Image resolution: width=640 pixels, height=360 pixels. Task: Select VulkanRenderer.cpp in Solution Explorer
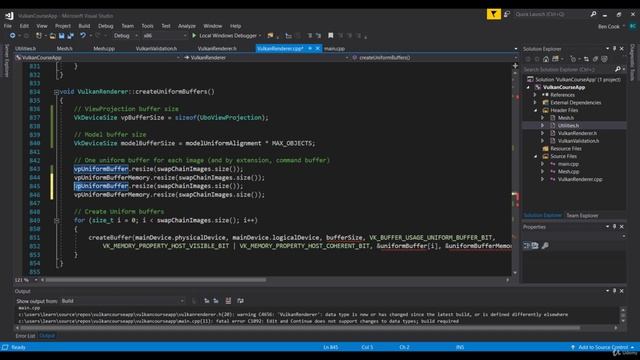580,180
